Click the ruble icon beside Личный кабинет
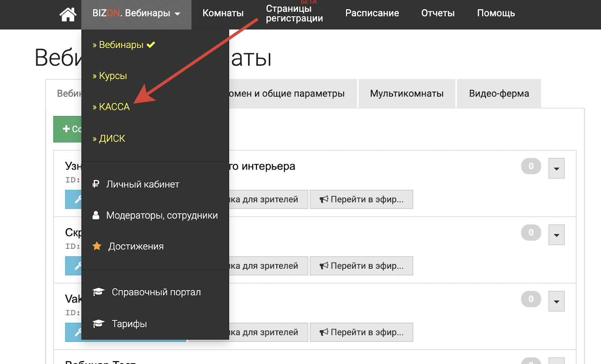The width and height of the screenshot is (601, 364). point(96,184)
